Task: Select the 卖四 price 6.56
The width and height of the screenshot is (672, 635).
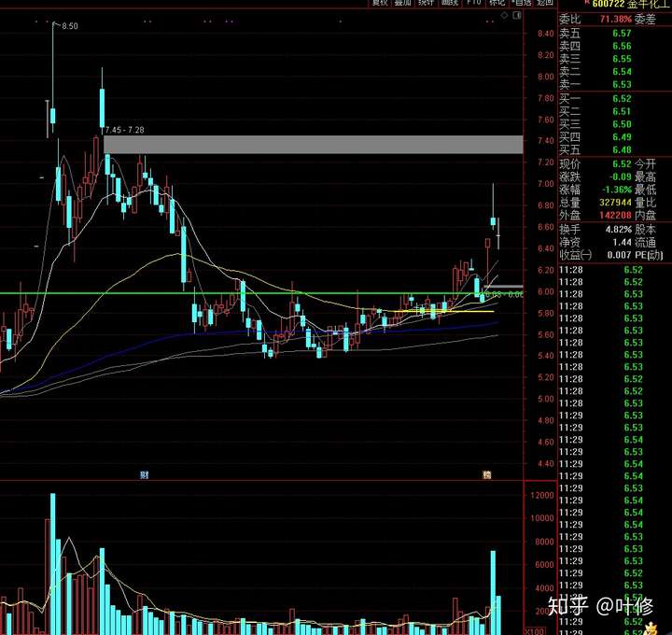Action: [x=622, y=47]
